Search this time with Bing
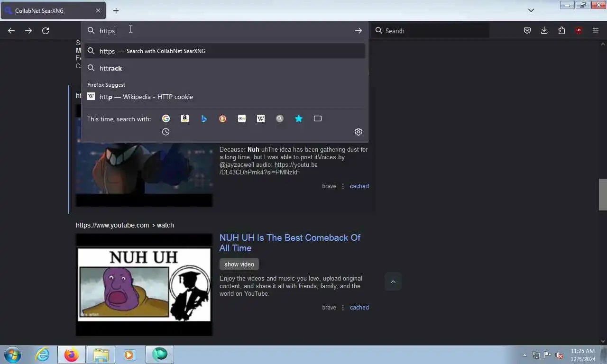This screenshot has width=607, height=364. (x=204, y=118)
